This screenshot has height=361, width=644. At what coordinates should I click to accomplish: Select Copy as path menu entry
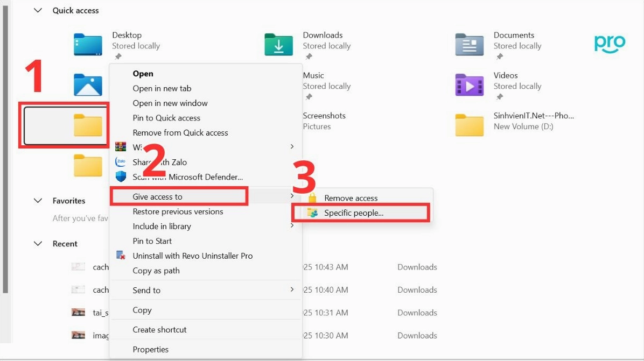click(x=156, y=271)
